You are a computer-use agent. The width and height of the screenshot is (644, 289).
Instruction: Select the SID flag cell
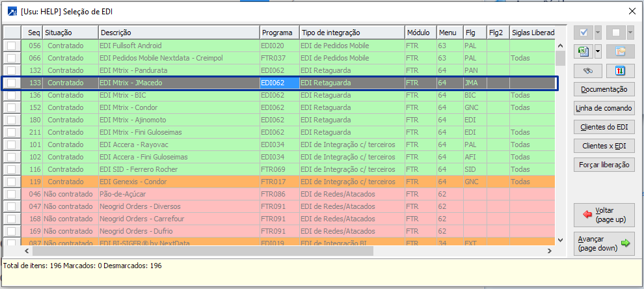[x=475, y=169]
